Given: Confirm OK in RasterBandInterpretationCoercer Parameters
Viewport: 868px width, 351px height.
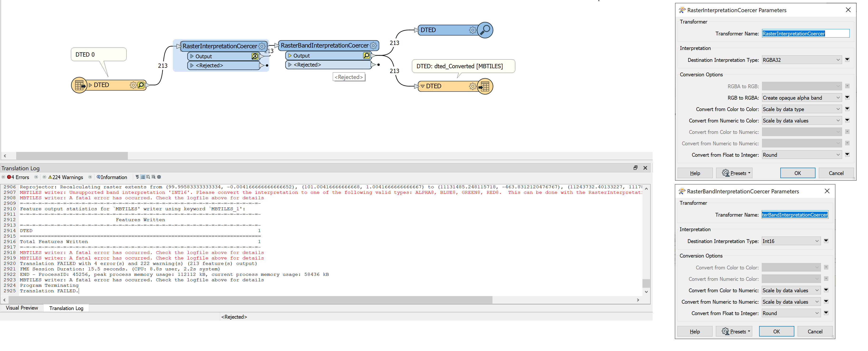Looking at the screenshot, I should (x=776, y=331).
